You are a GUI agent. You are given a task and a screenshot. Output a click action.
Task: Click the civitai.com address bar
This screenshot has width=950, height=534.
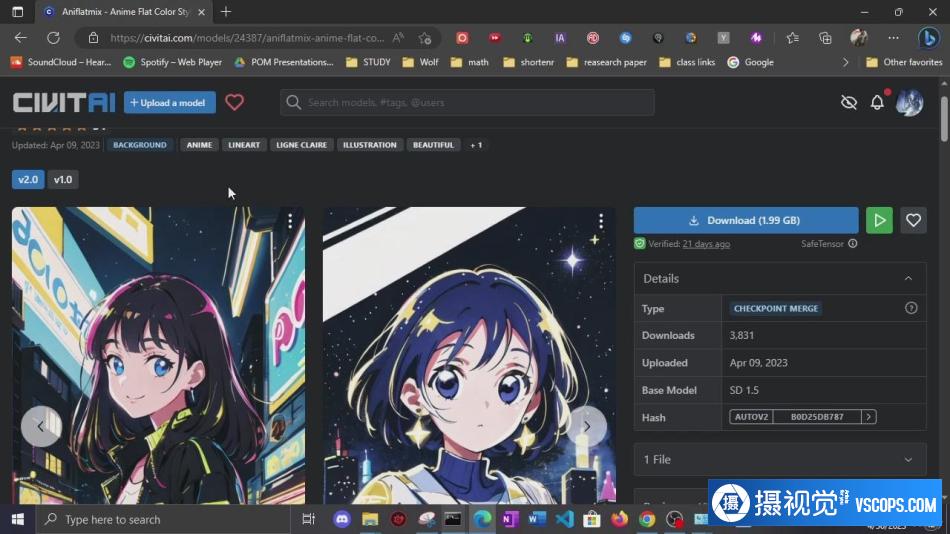(247, 38)
